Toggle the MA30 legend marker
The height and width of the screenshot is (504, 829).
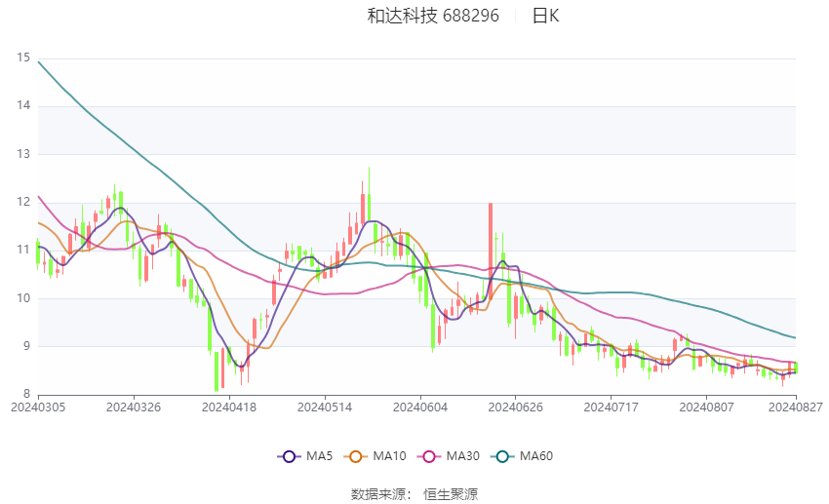point(429,456)
